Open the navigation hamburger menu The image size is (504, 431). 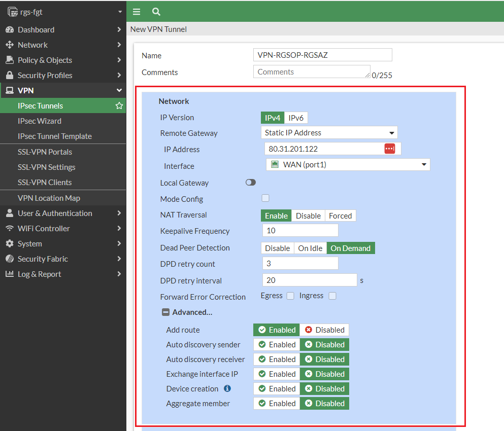click(136, 11)
